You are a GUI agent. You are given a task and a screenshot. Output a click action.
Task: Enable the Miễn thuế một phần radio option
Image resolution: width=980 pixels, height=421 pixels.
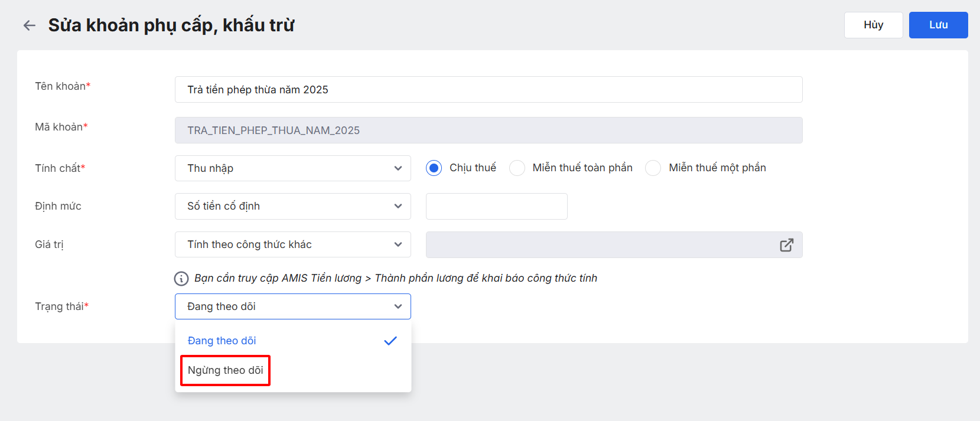pyautogui.click(x=653, y=168)
